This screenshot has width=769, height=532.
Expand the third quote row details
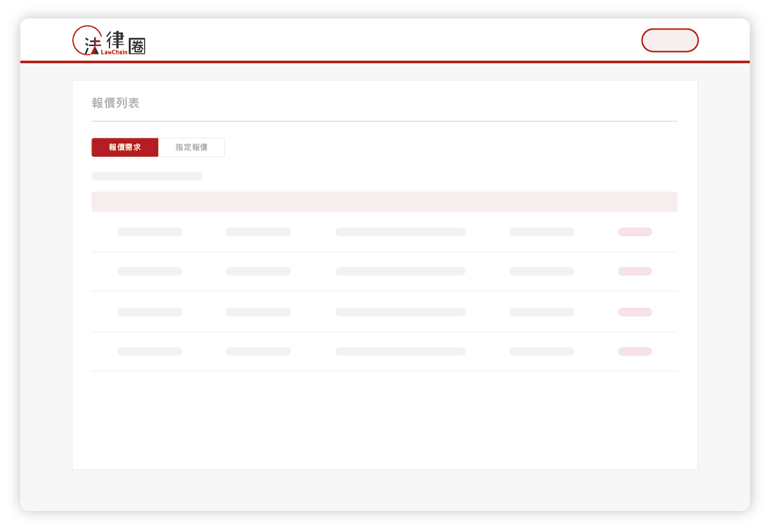click(x=384, y=312)
